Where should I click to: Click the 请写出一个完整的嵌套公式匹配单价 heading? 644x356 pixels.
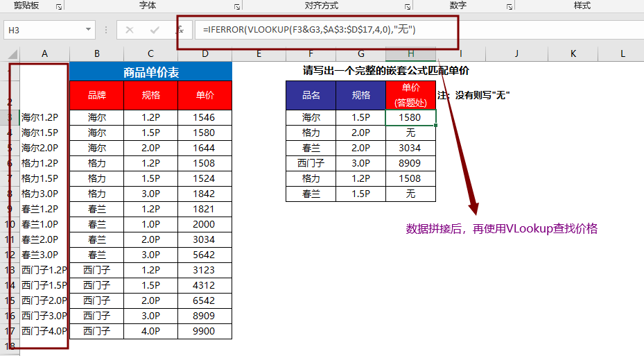click(385, 71)
